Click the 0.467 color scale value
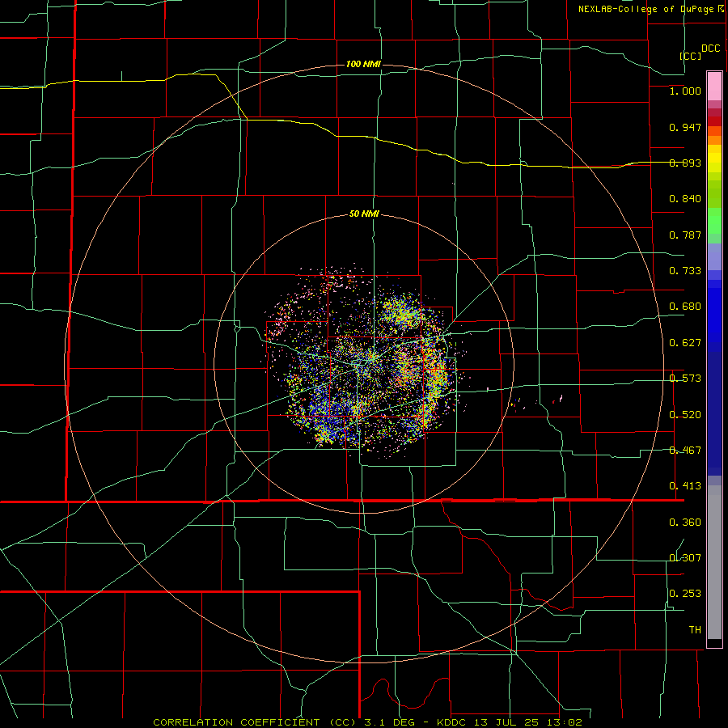The width and height of the screenshot is (728, 728). [685, 451]
